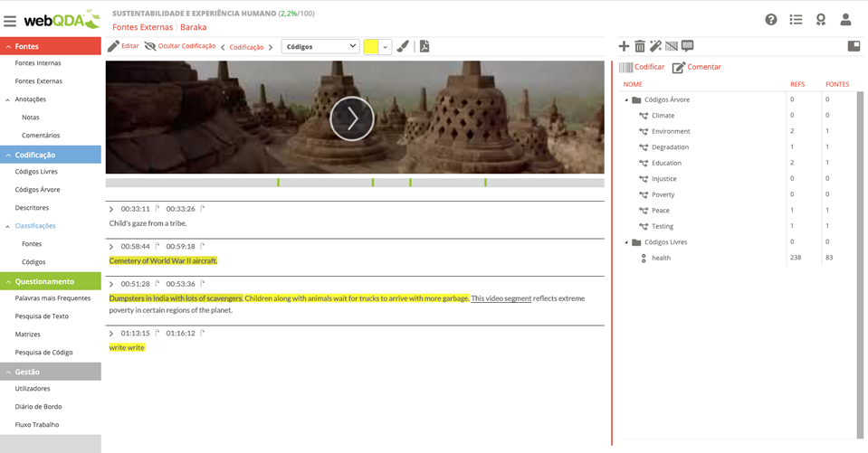Collapse the Códigos Árvore folder

pyautogui.click(x=626, y=100)
